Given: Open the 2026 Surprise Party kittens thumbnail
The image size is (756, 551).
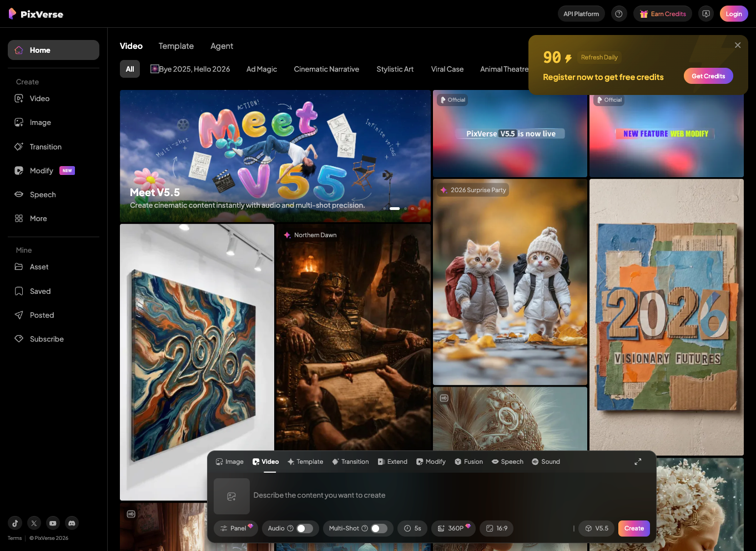Looking at the screenshot, I should click(510, 282).
